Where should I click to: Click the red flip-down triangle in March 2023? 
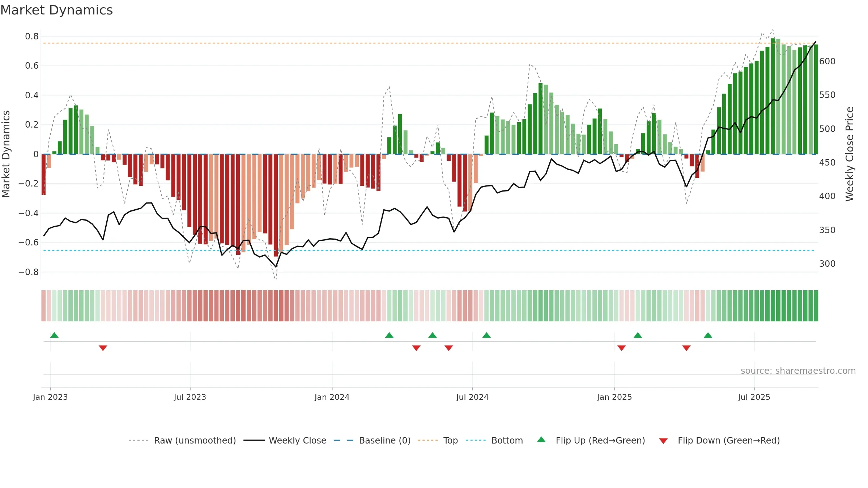pyautogui.click(x=103, y=348)
